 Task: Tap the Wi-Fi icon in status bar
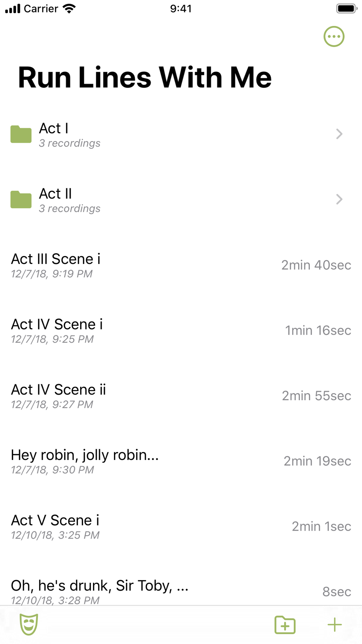pos(69,9)
